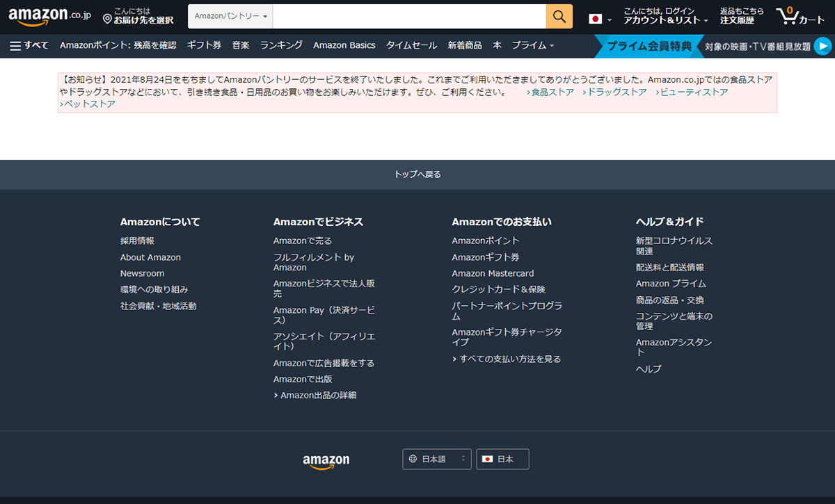
Task: Open 社会貢献・地域活動 footer link
Action: click(x=159, y=306)
